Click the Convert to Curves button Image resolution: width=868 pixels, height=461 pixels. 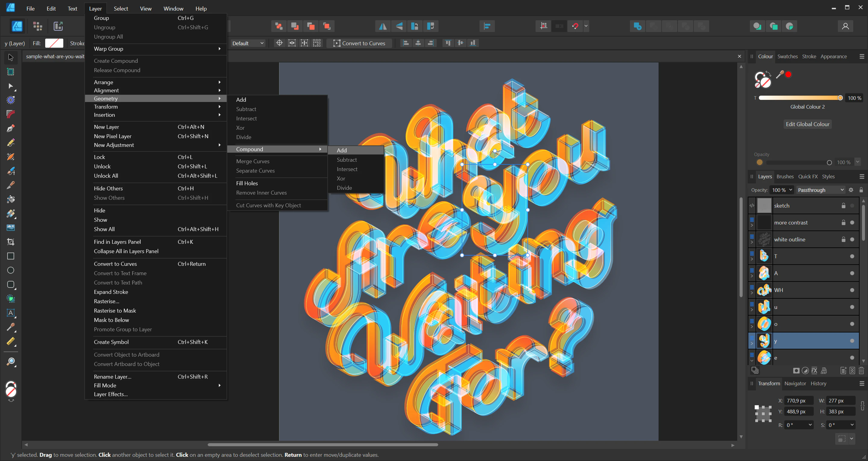point(359,43)
